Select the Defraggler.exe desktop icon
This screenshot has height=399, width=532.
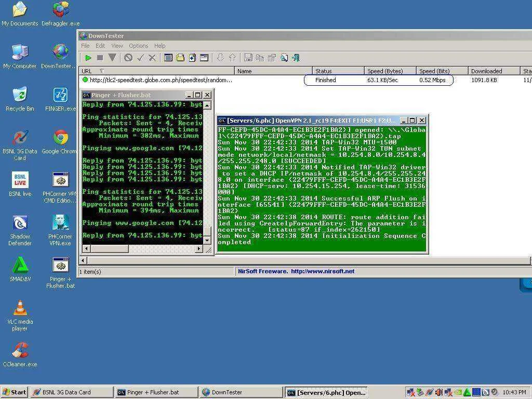61,14
